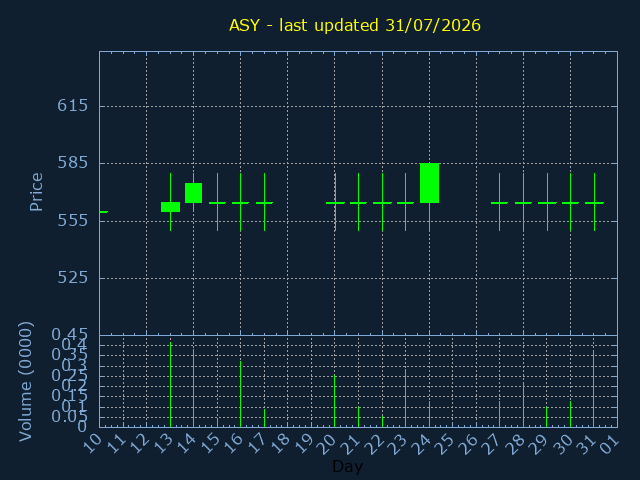
Task: Click the day 31 volume bar
Action: tap(593, 389)
